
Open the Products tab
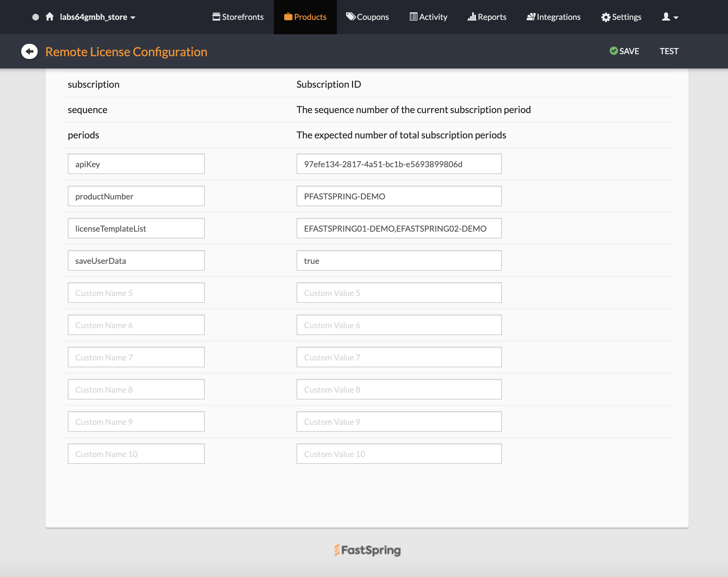coord(305,17)
